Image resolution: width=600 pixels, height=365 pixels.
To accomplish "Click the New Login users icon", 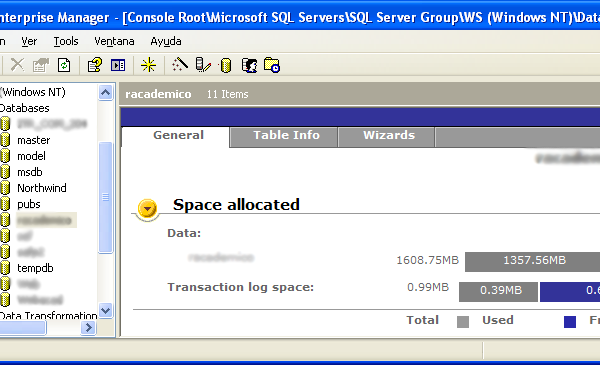I will coord(249,65).
